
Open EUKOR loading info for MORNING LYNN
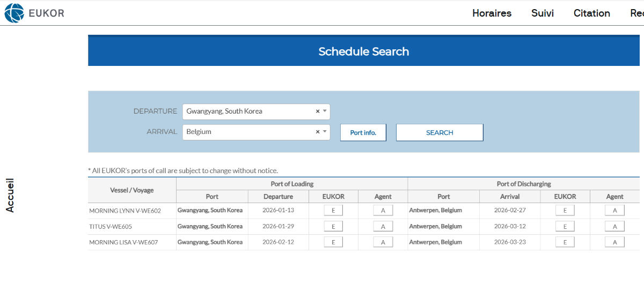333,211
